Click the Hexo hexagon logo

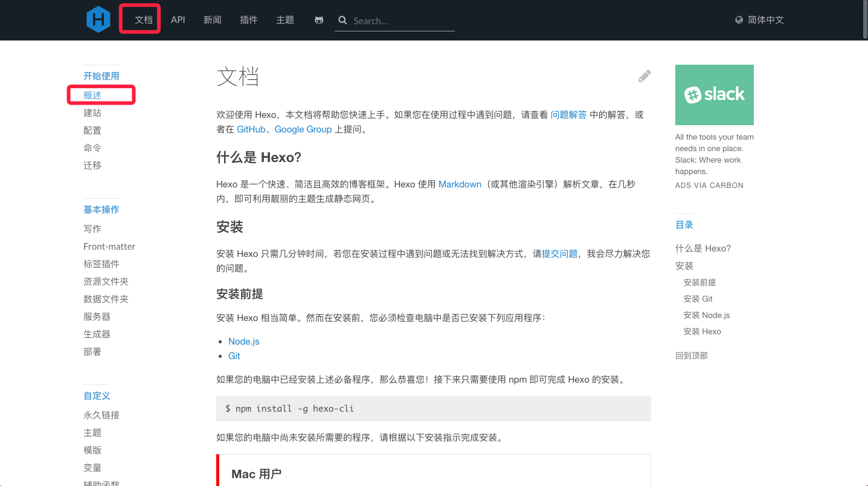[98, 19]
